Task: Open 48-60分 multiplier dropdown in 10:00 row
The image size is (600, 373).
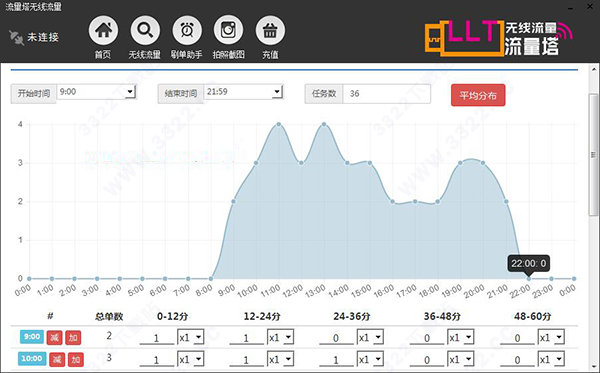Action: coord(551,359)
